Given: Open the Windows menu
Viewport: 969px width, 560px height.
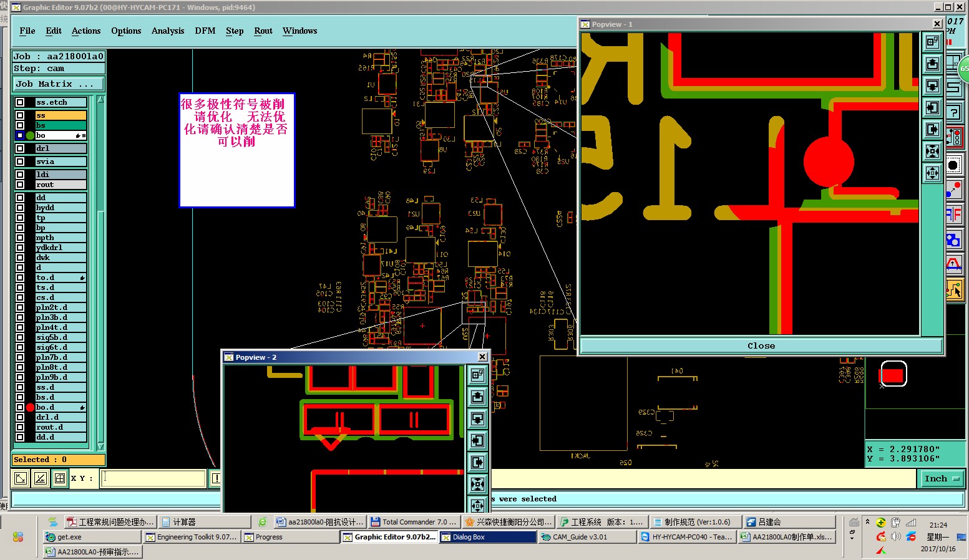Looking at the screenshot, I should [300, 31].
